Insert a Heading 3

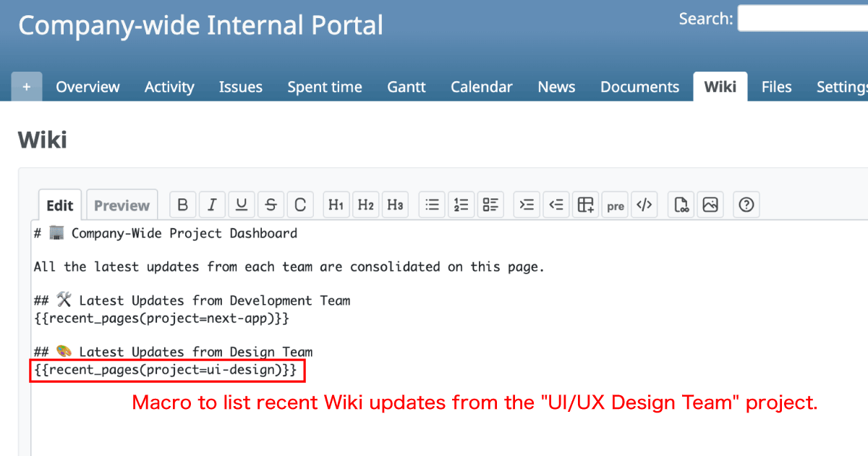pyautogui.click(x=395, y=204)
